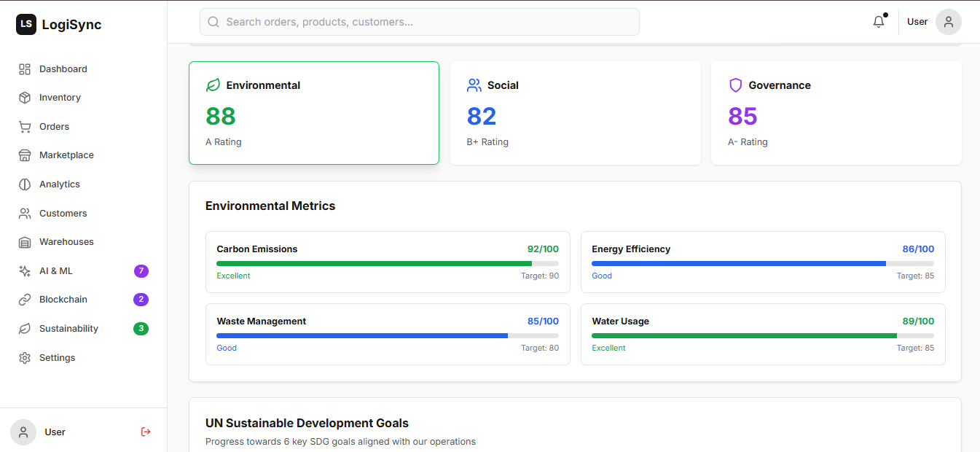This screenshot has width=980, height=452.
Task: Click the B+ Rating label
Action: 487,142
